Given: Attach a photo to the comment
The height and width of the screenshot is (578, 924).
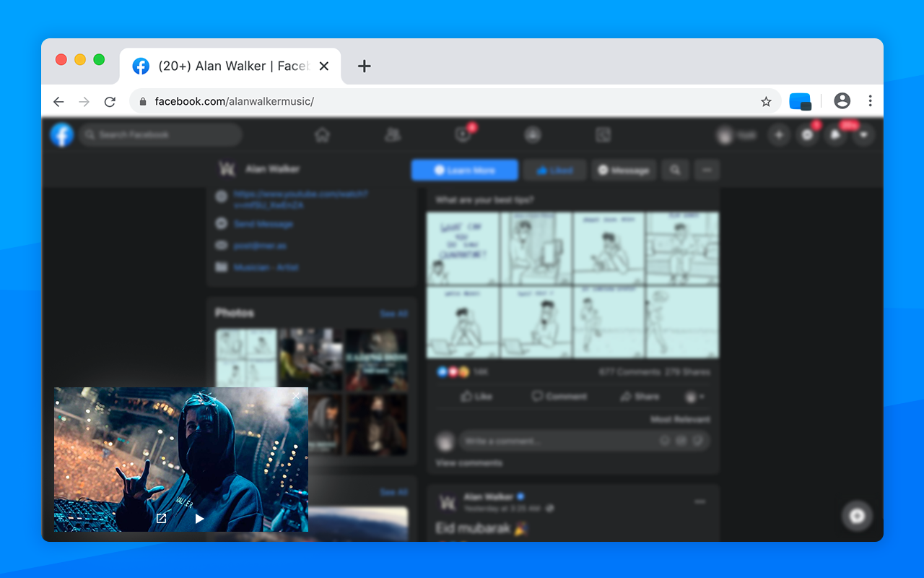Looking at the screenshot, I should point(681,441).
